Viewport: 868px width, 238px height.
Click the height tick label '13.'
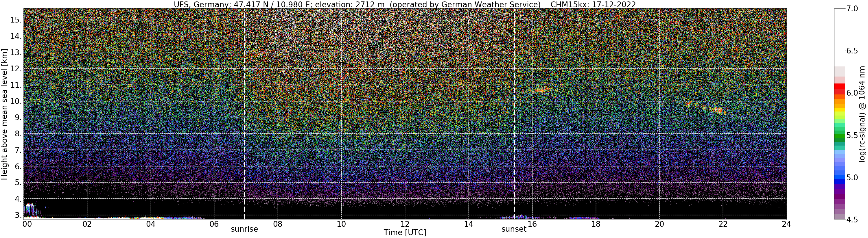pyautogui.click(x=16, y=53)
